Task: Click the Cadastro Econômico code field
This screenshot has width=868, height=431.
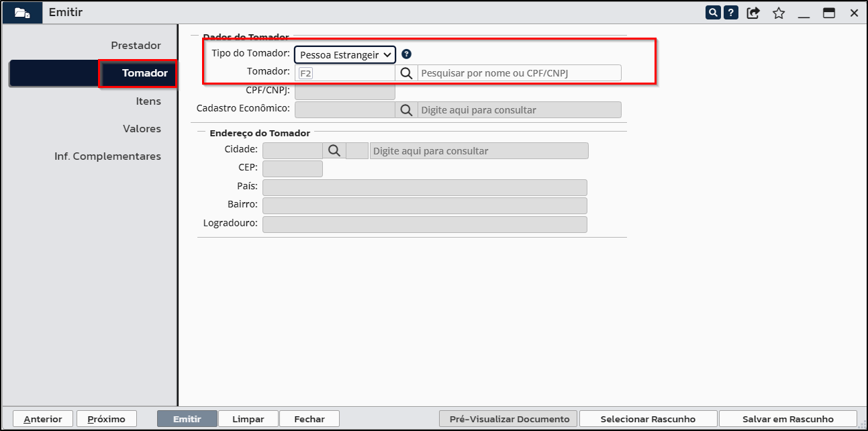Action: [x=345, y=109]
